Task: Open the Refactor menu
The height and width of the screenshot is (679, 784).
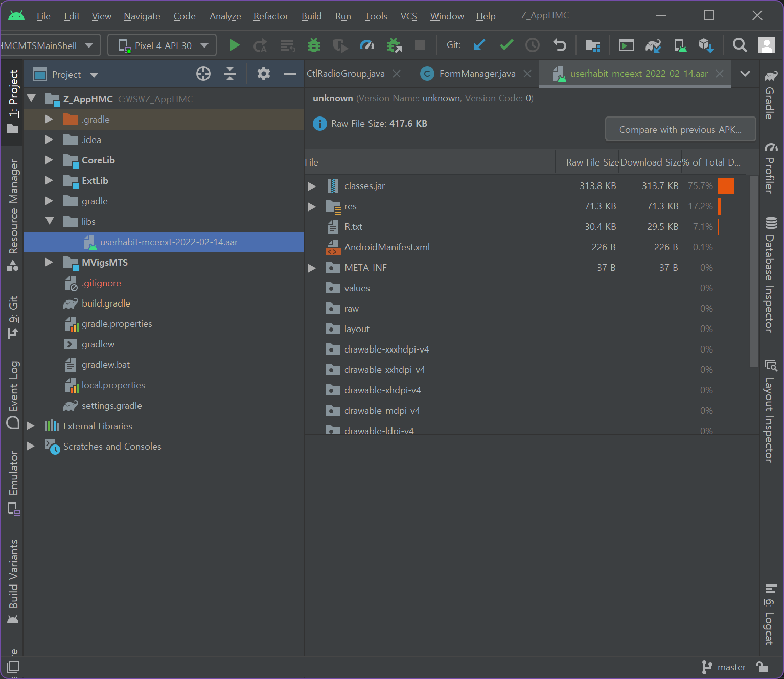Action: coord(270,16)
